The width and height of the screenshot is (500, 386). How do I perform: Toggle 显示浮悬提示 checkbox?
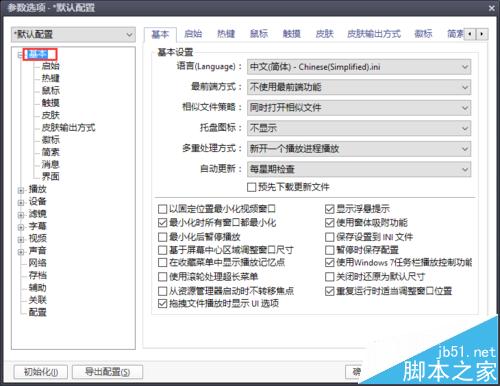click(x=329, y=209)
